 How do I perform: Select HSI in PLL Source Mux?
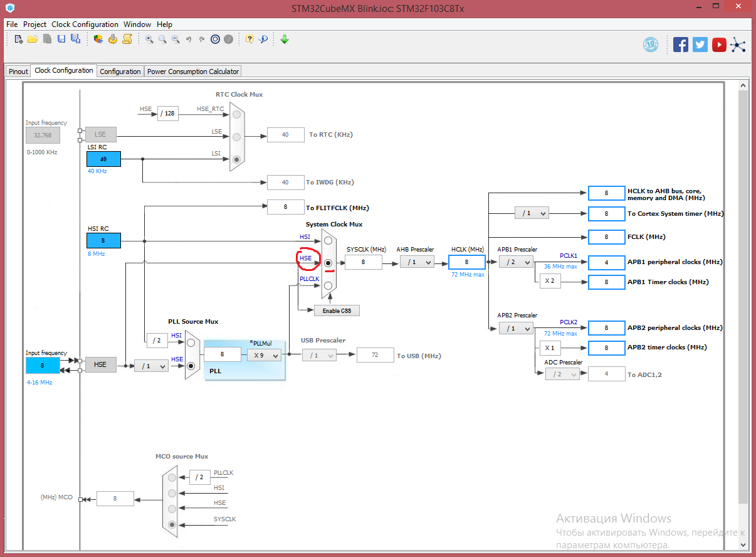191,343
